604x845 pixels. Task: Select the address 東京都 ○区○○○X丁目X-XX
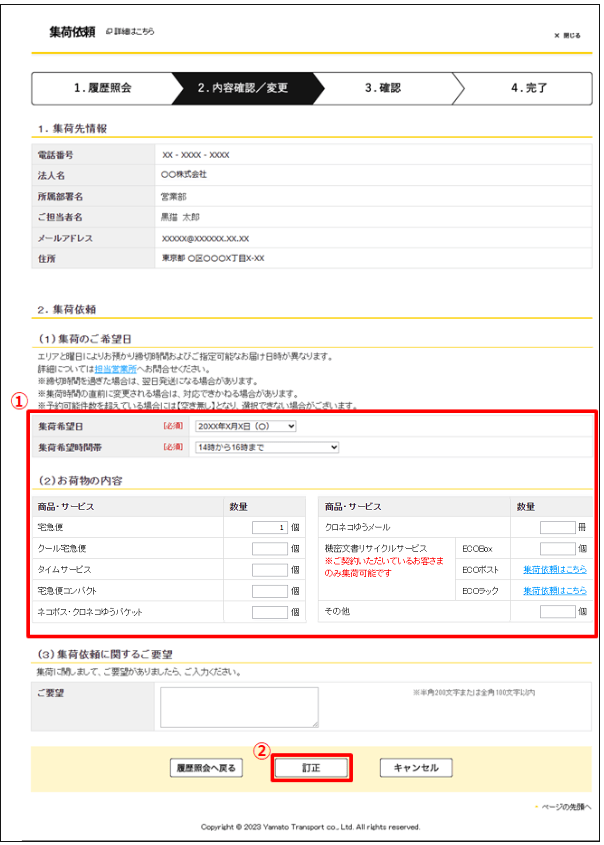tap(213, 259)
